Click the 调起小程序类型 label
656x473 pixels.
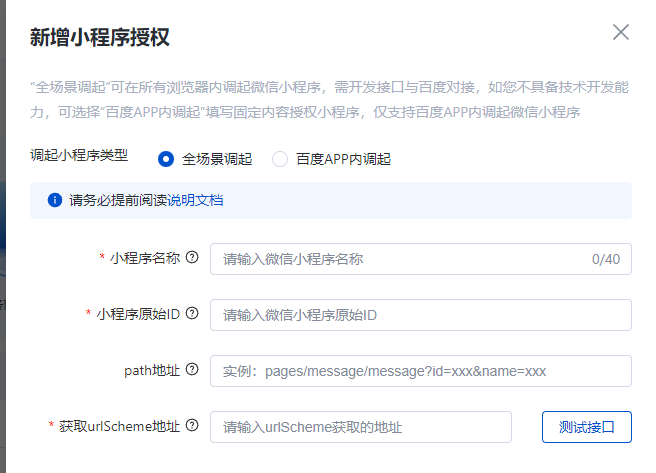[79, 156]
